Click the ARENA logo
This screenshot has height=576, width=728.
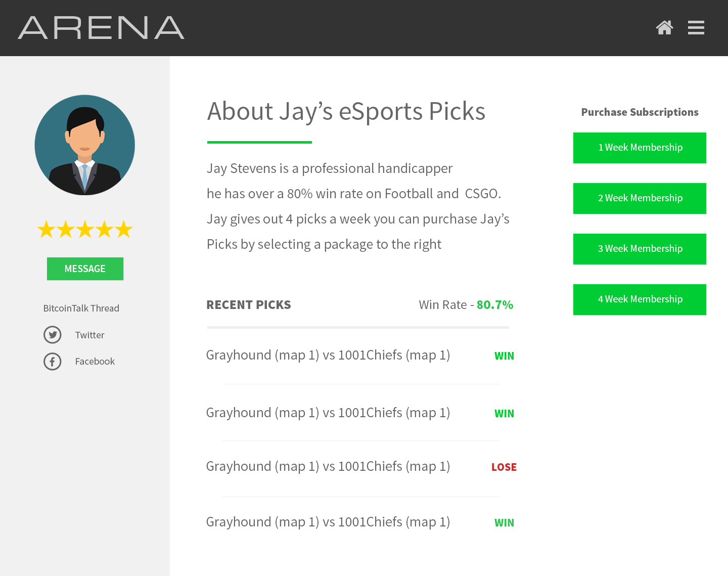[x=101, y=28]
